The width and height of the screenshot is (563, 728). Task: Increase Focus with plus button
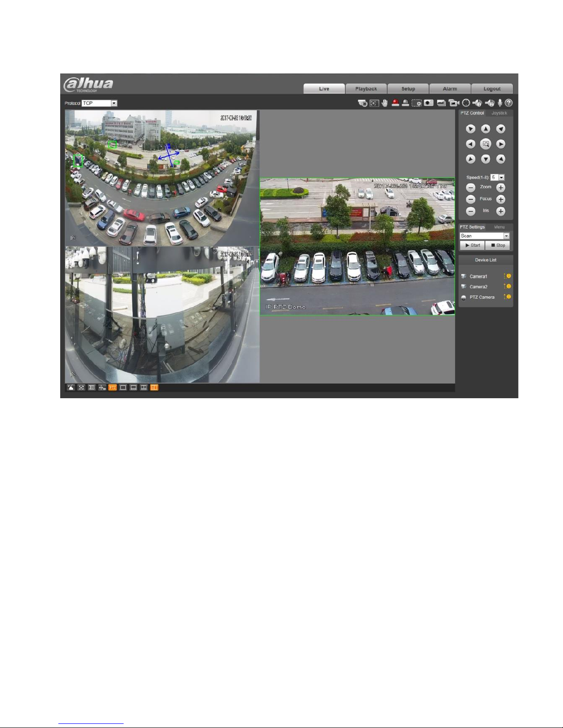tap(501, 199)
